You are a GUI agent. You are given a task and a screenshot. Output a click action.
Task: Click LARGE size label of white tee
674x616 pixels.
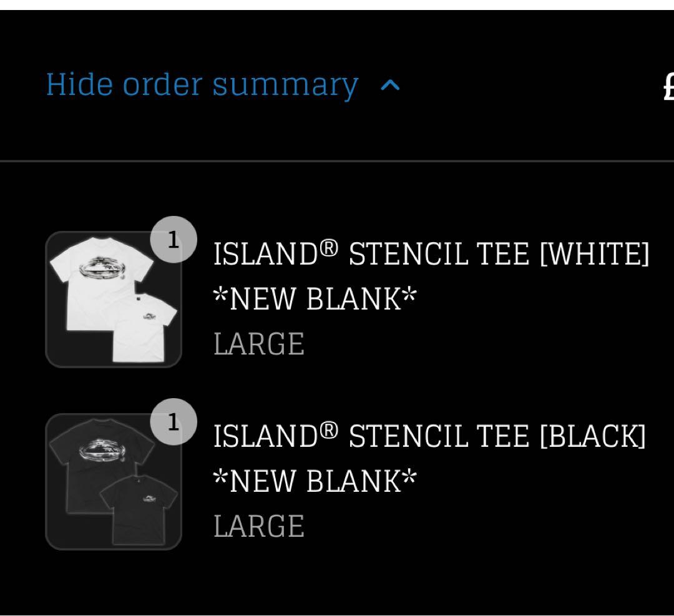pos(259,344)
